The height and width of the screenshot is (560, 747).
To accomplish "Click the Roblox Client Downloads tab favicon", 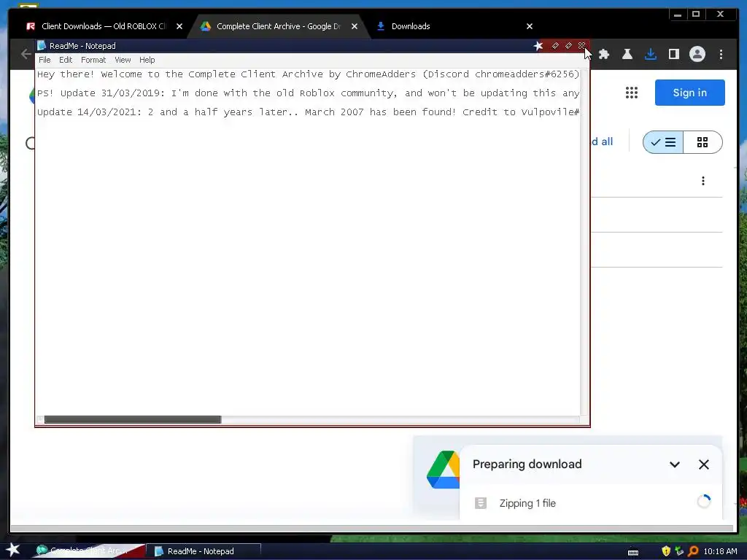I will [31, 26].
